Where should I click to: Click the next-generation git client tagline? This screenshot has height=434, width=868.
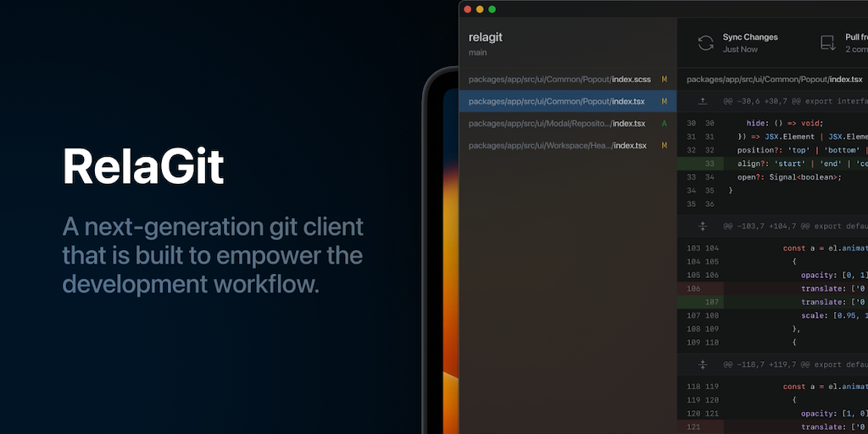click(213, 255)
